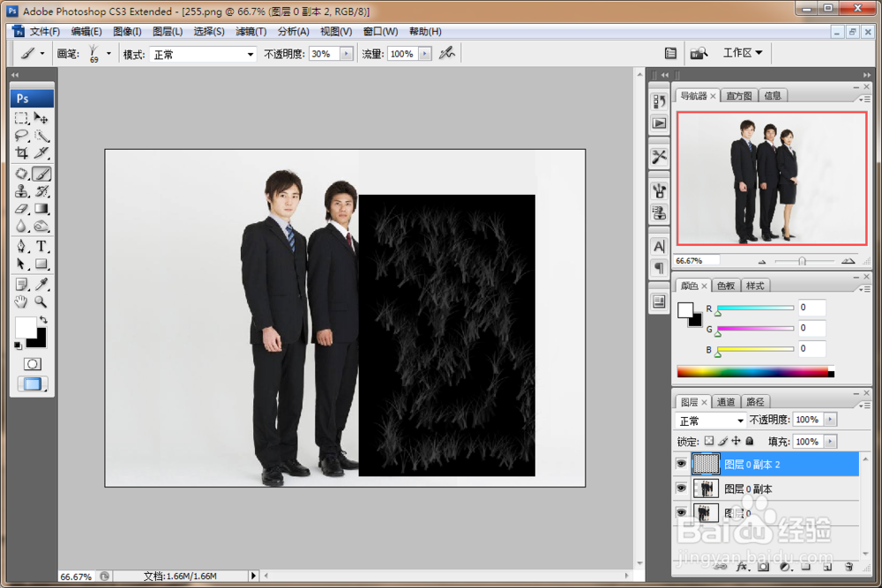Viewport: 882px width, 588px height.
Task: Select the Rectangular Marquee tool
Action: [x=21, y=118]
